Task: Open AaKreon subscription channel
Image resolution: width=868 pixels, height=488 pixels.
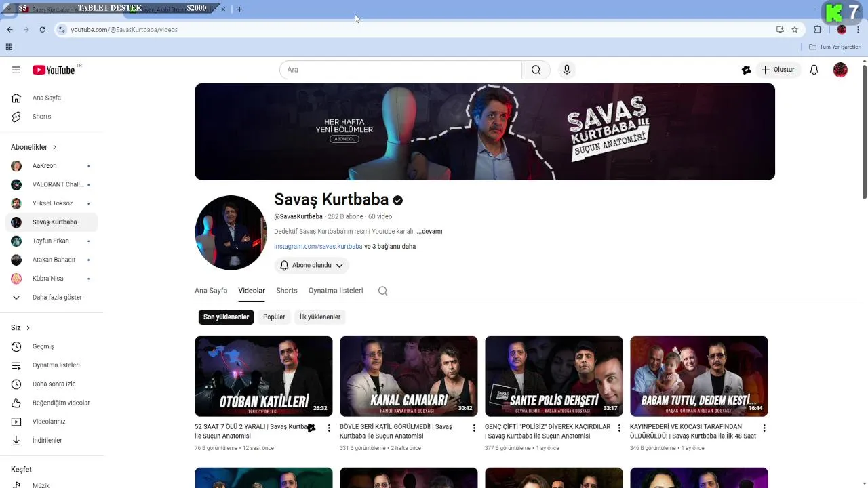Action: tap(52, 166)
